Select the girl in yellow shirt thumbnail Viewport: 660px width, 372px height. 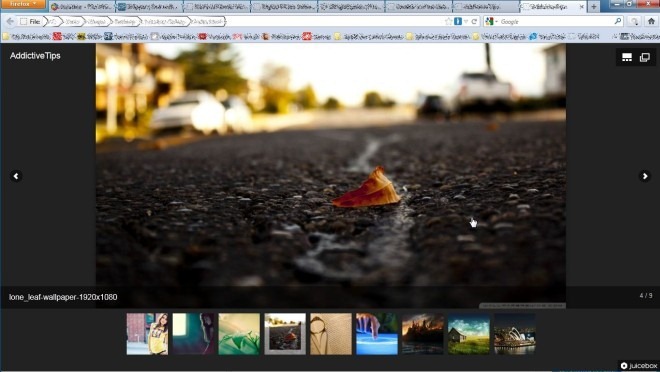147,334
